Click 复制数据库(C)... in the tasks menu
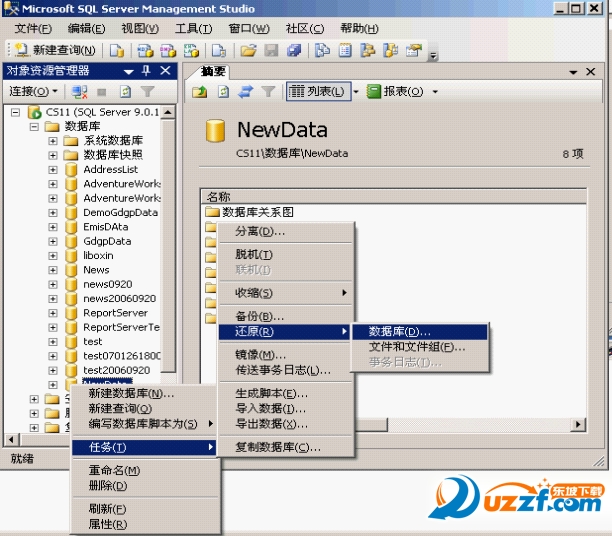 (285, 447)
